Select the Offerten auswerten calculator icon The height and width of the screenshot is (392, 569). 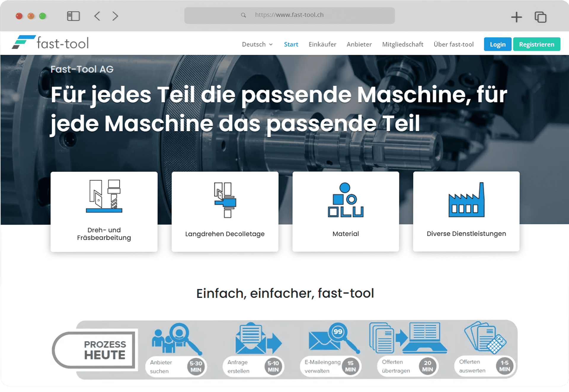point(486,339)
